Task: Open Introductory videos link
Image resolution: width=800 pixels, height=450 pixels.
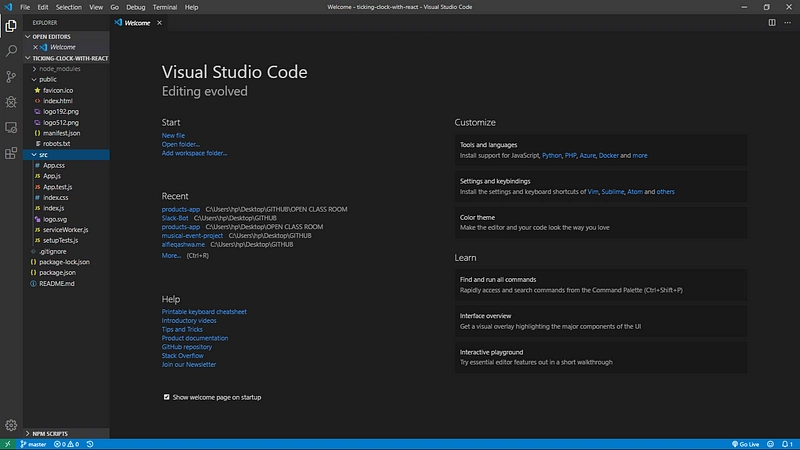Action: point(189,320)
